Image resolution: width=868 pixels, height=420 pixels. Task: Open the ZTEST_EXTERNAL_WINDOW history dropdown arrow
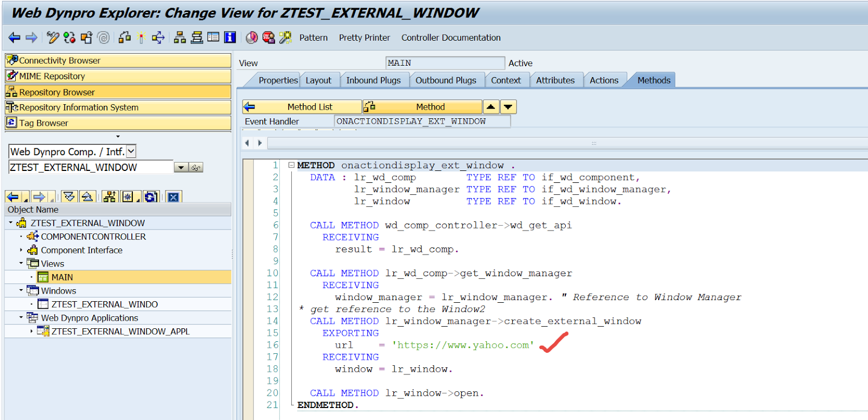(181, 168)
